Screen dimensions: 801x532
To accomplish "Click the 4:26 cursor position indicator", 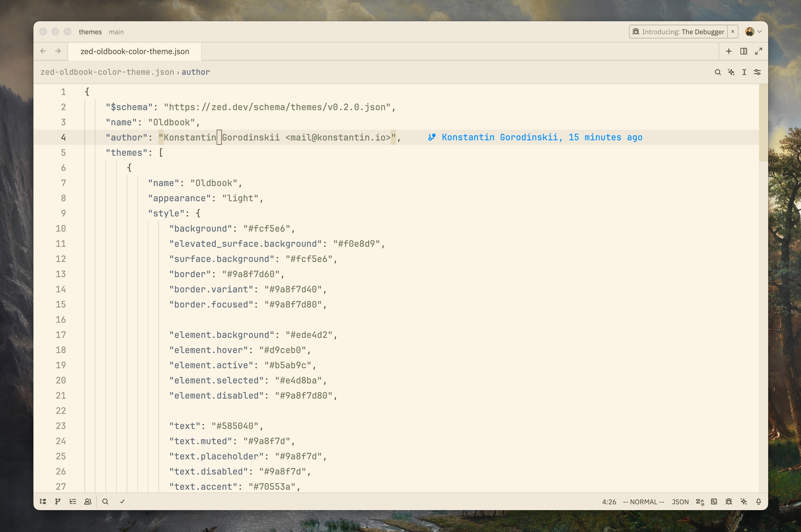I will point(609,502).
